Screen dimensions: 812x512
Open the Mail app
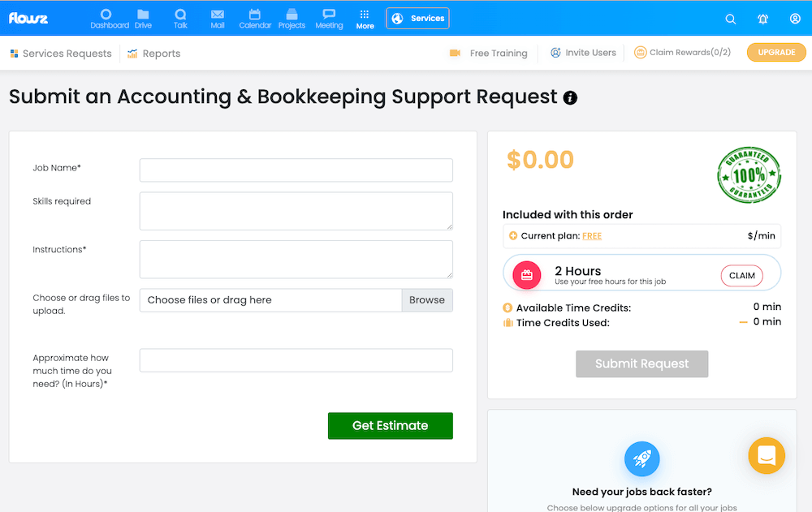pyautogui.click(x=218, y=19)
